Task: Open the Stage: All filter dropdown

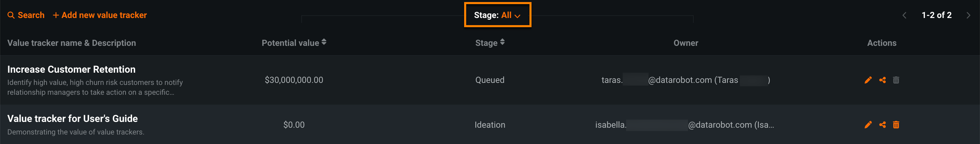Action: coord(497,15)
